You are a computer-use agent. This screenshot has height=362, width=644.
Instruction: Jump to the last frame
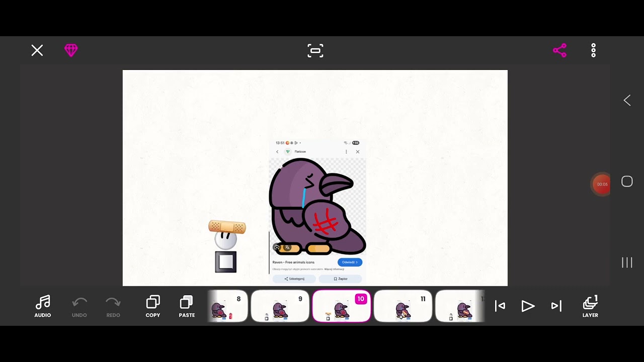pos(556,306)
